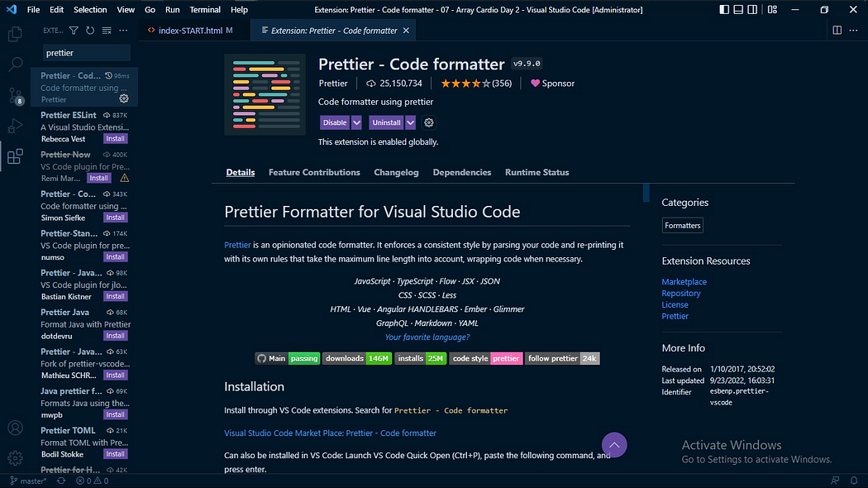Refresh the extensions list

[90, 31]
